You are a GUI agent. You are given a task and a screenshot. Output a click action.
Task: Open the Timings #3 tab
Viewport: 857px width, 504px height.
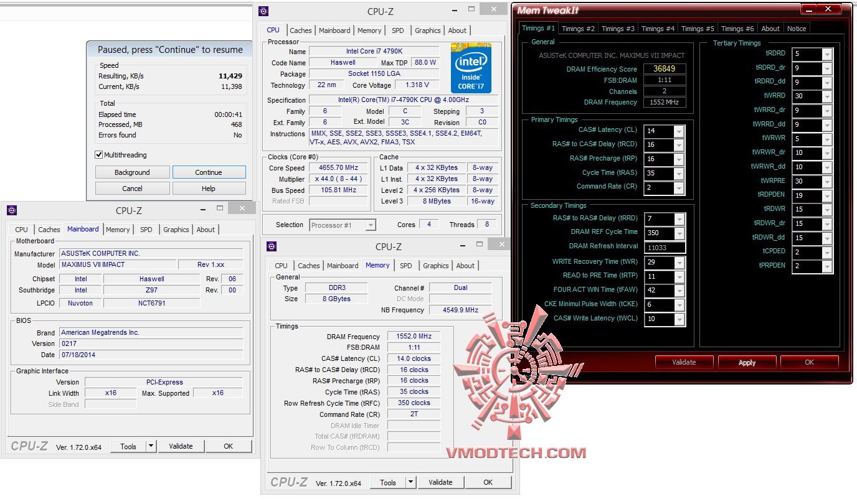tap(618, 29)
